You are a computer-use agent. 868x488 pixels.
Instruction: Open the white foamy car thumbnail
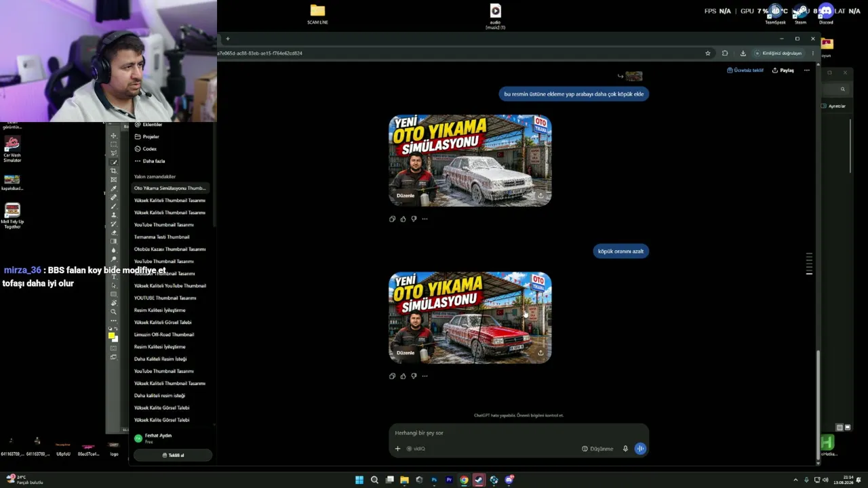(x=470, y=160)
